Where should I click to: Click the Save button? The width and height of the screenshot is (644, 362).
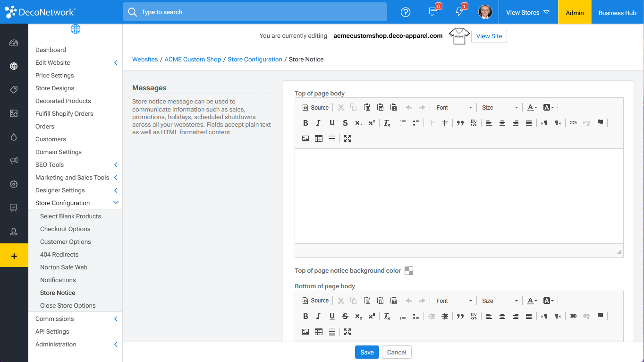[x=367, y=352]
